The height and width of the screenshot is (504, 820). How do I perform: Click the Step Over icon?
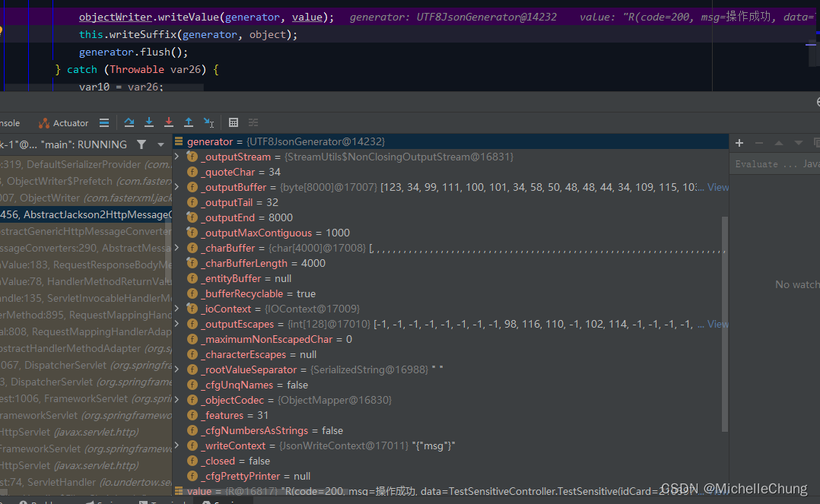pos(129,122)
